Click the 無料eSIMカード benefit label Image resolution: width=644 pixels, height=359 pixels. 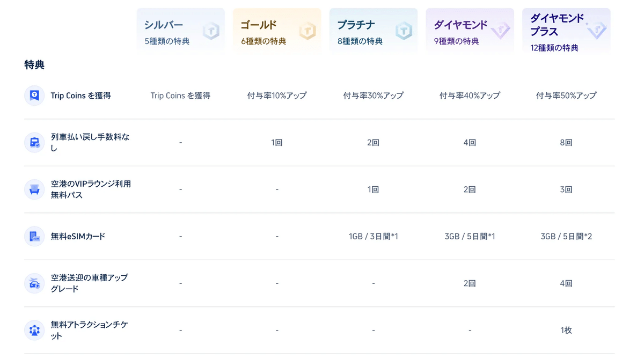tap(78, 236)
